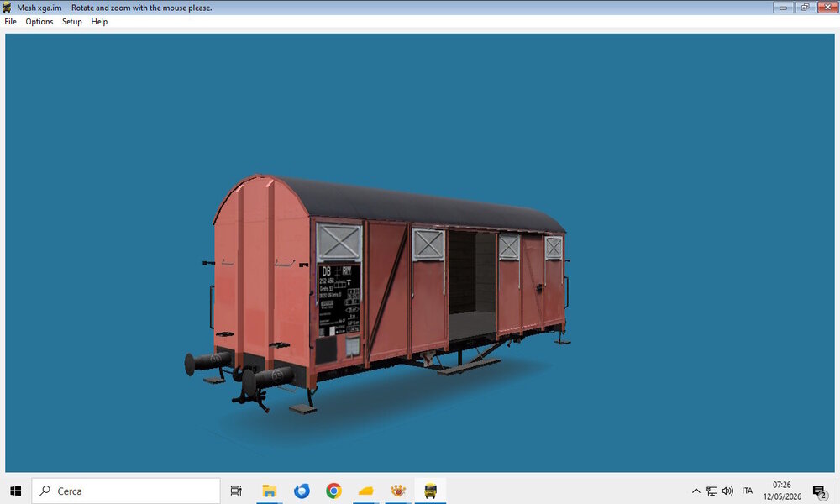Screen dimensions: 840x504
Task: Open Google Chrome from the taskbar
Action: [333, 491]
